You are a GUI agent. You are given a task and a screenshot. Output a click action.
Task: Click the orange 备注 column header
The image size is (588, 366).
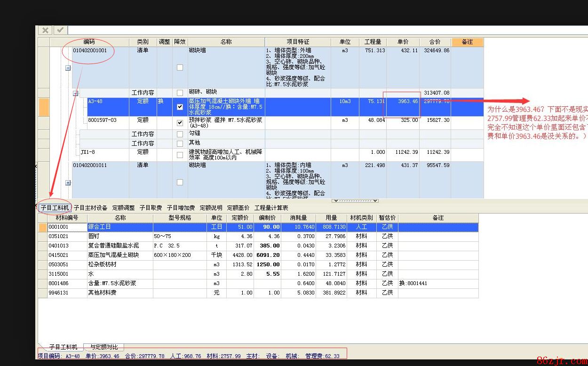pos(467,42)
